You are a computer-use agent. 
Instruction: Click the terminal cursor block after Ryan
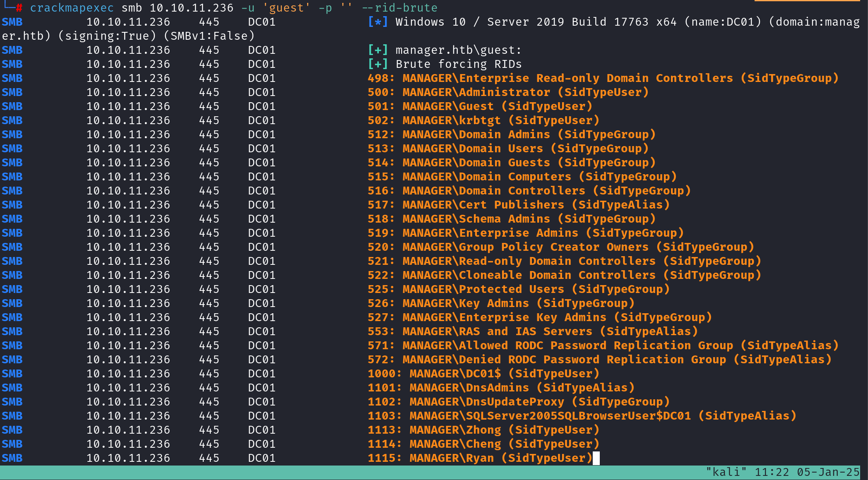pyautogui.click(x=596, y=458)
